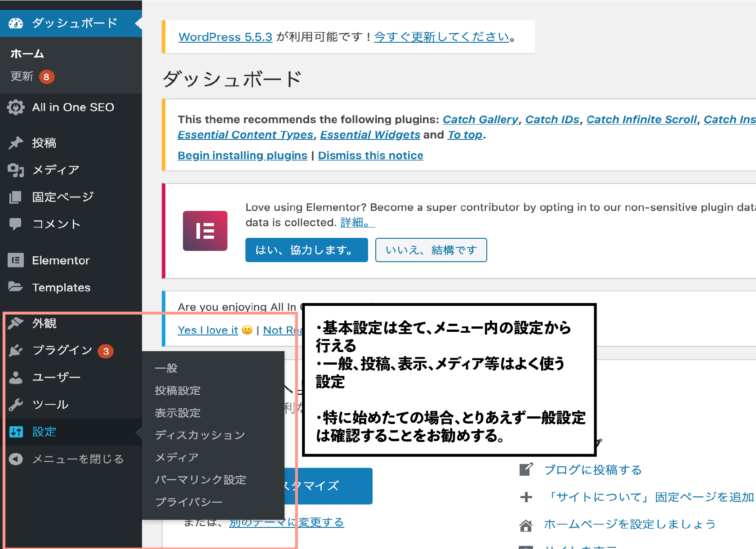Click the pencil icon beside ブログに投稿する
The image size is (756, 549).
click(x=526, y=469)
